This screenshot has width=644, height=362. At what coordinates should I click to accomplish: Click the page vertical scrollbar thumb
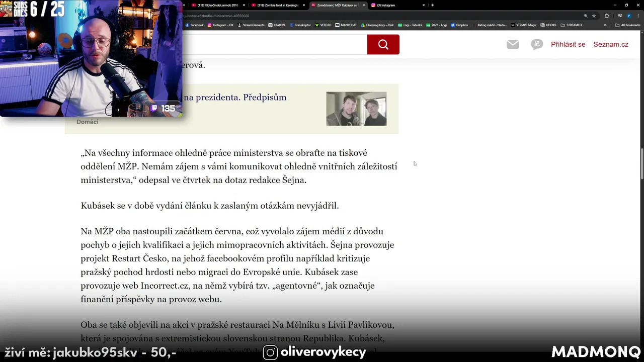point(641,164)
